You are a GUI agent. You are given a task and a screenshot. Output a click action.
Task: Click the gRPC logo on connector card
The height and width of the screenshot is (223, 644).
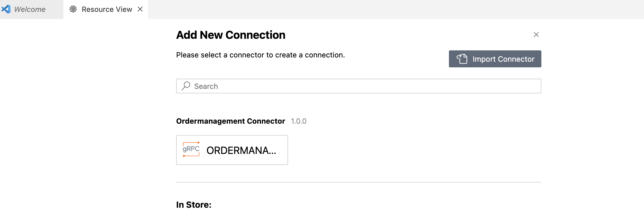tap(191, 149)
